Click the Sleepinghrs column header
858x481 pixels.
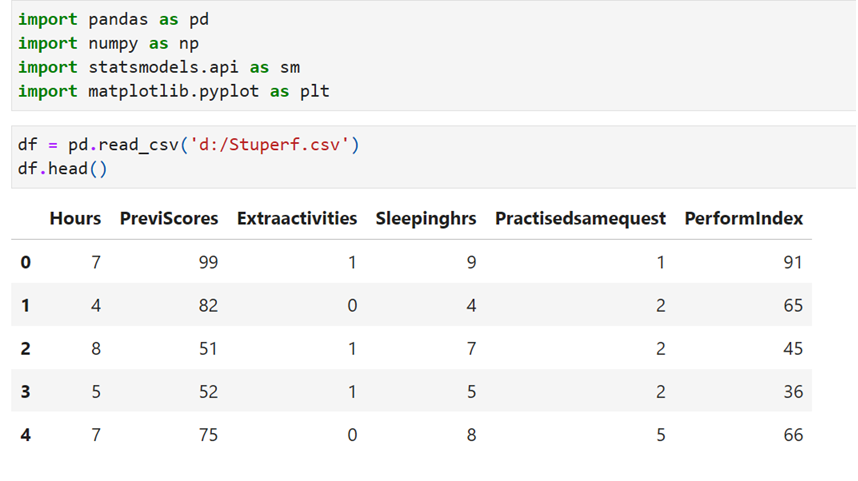coord(426,218)
